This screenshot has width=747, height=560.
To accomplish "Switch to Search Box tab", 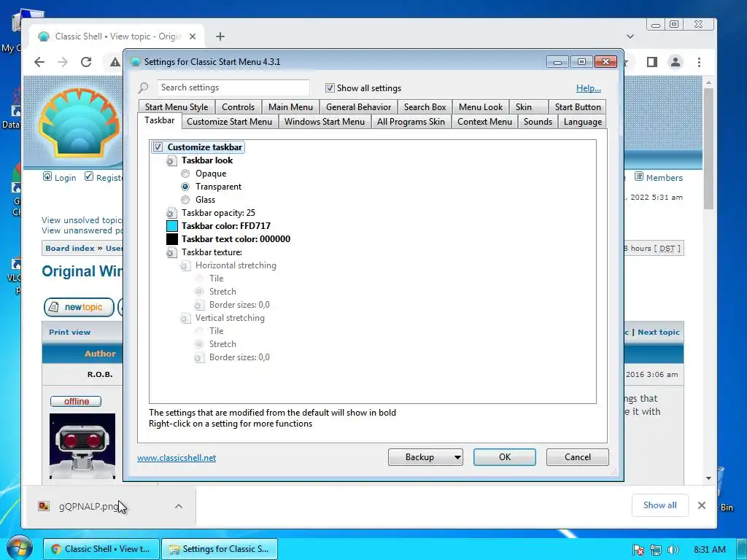I will click(x=425, y=107).
